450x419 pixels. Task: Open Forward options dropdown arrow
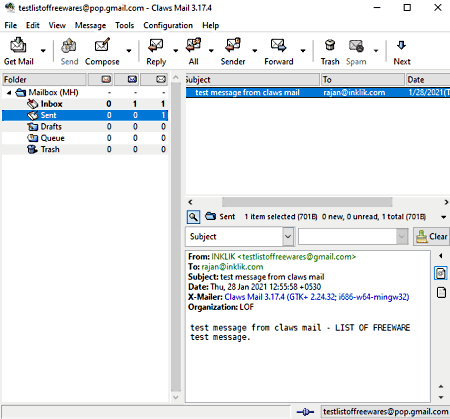pyautogui.click(x=303, y=51)
